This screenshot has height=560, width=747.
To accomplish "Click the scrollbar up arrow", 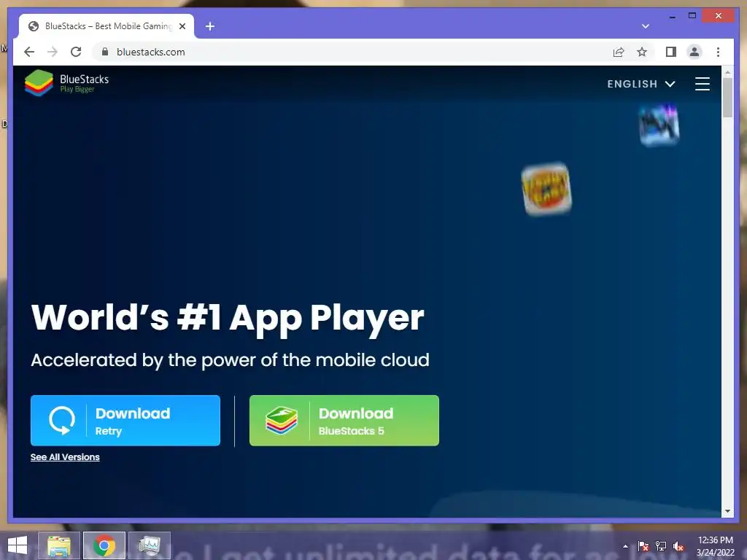I will coord(727,72).
